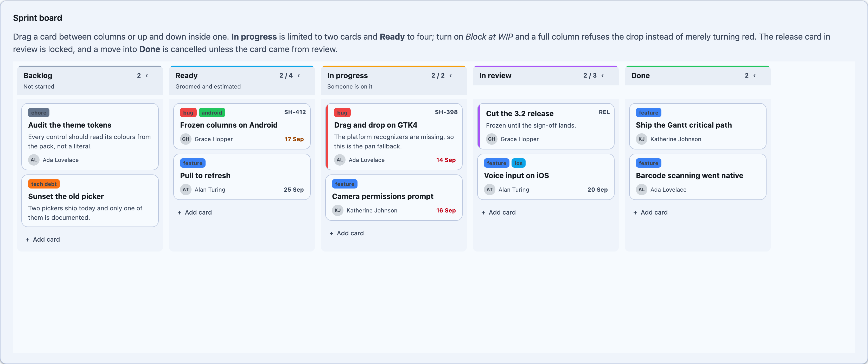The width and height of the screenshot is (868, 364).
Task: Click the feature tag on Voice input on iOS
Action: [497, 163]
